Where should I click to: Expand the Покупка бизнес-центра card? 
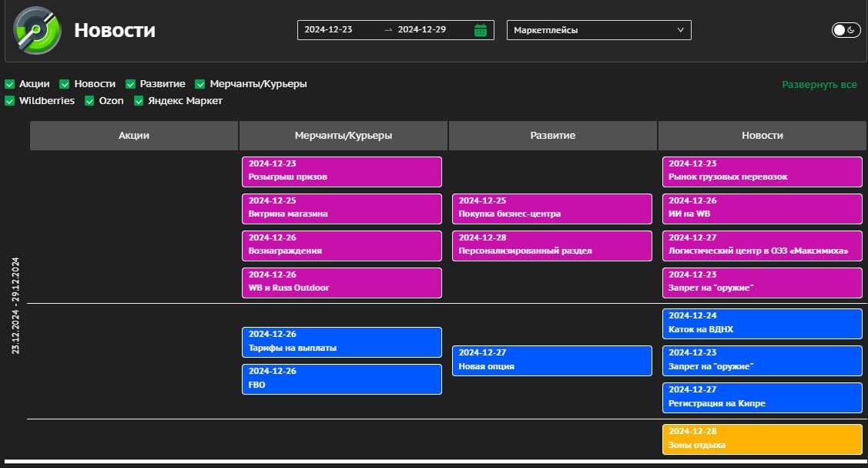click(x=551, y=208)
